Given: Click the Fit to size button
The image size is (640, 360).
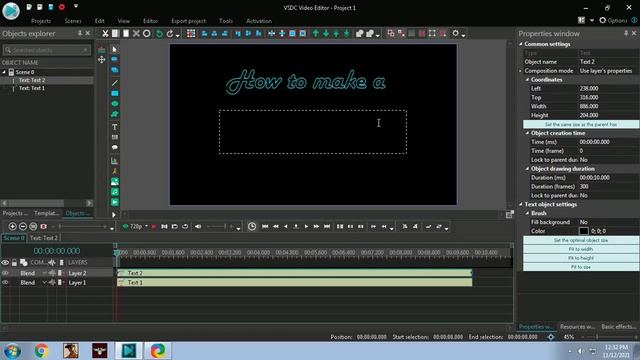Looking at the screenshot, I should 581,267.
